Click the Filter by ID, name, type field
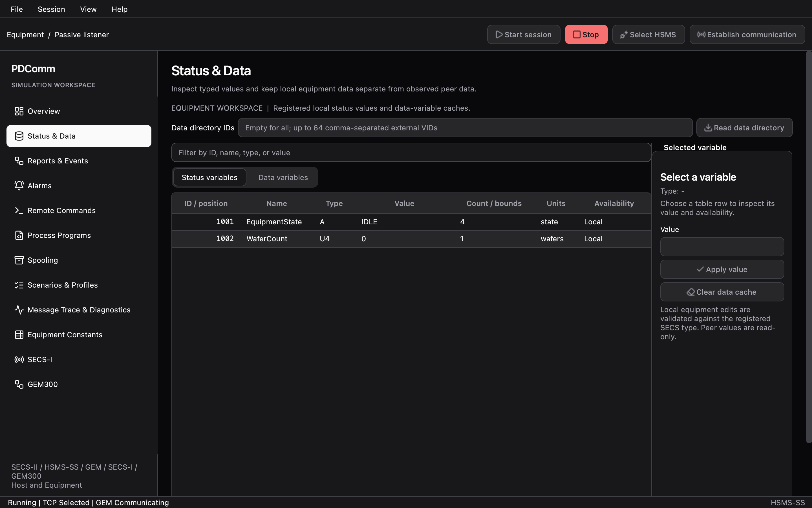 click(411, 152)
